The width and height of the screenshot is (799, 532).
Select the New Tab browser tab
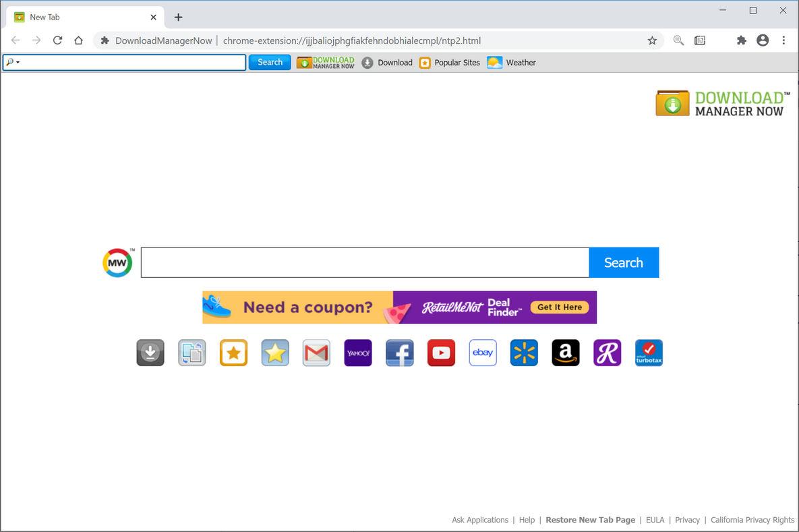coord(85,18)
